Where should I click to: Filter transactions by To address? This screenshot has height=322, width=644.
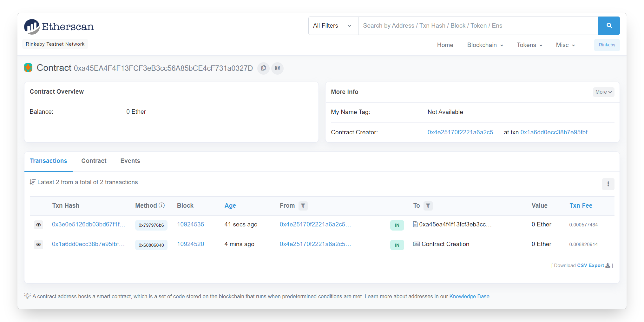(x=428, y=206)
